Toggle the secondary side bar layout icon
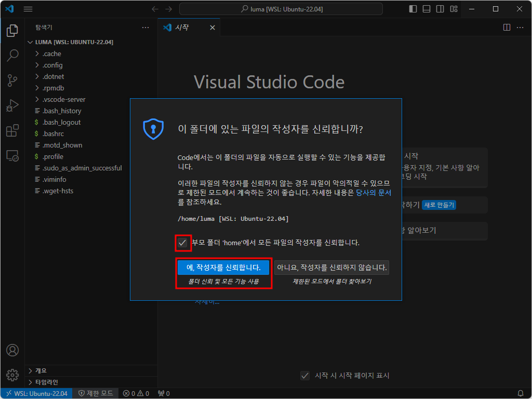Viewport: 532px width, 399px height. point(440,9)
